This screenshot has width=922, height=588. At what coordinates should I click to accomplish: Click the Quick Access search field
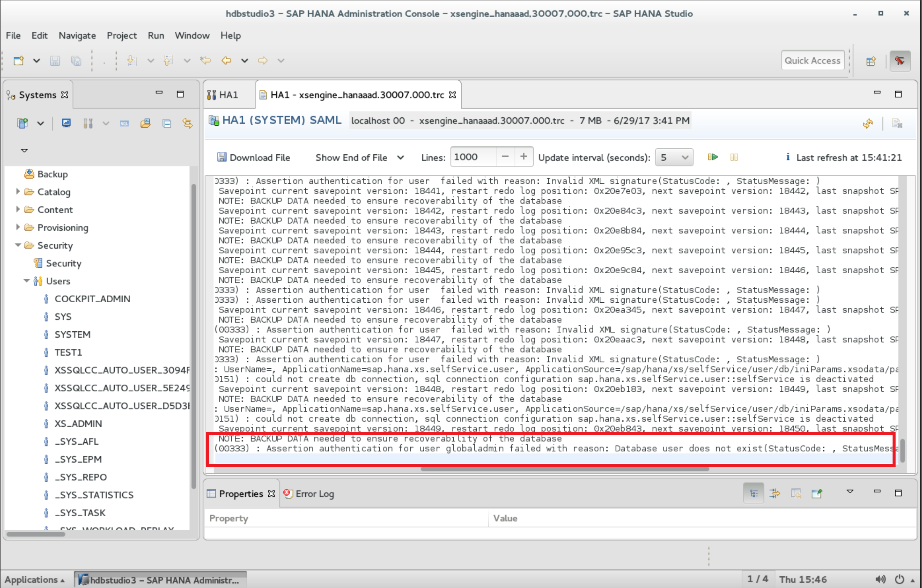[x=812, y=60]
